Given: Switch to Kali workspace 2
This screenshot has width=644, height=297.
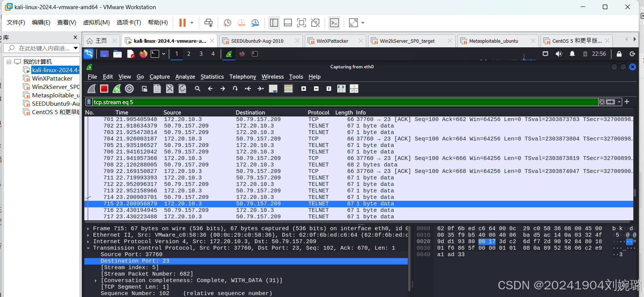Looking at the screenshot, I should [x=188, y=54].
